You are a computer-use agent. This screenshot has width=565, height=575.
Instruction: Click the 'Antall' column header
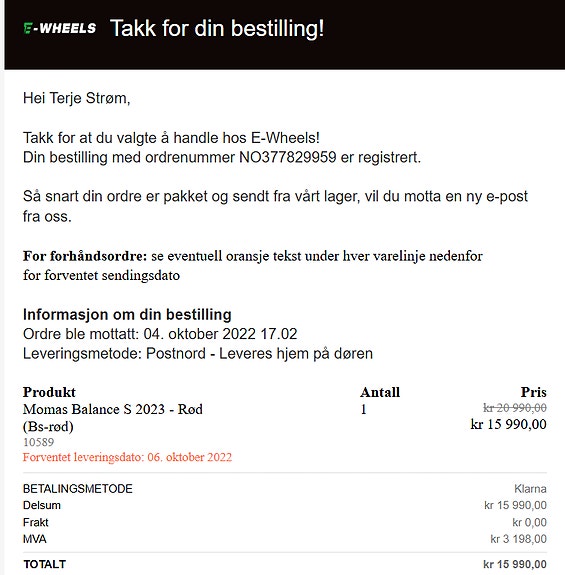(x=380, y=392)
